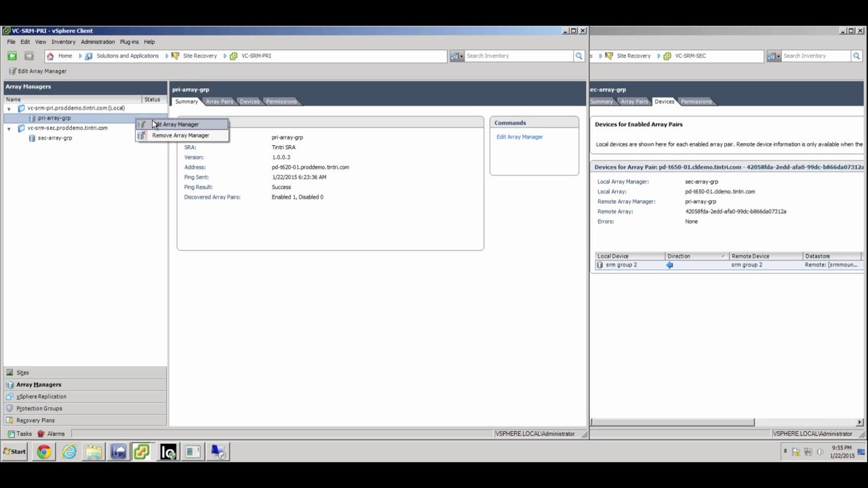Click the gray forward navigation arrow
The width and height of the screenshot is (868, 488).
[x=28, y=56]
